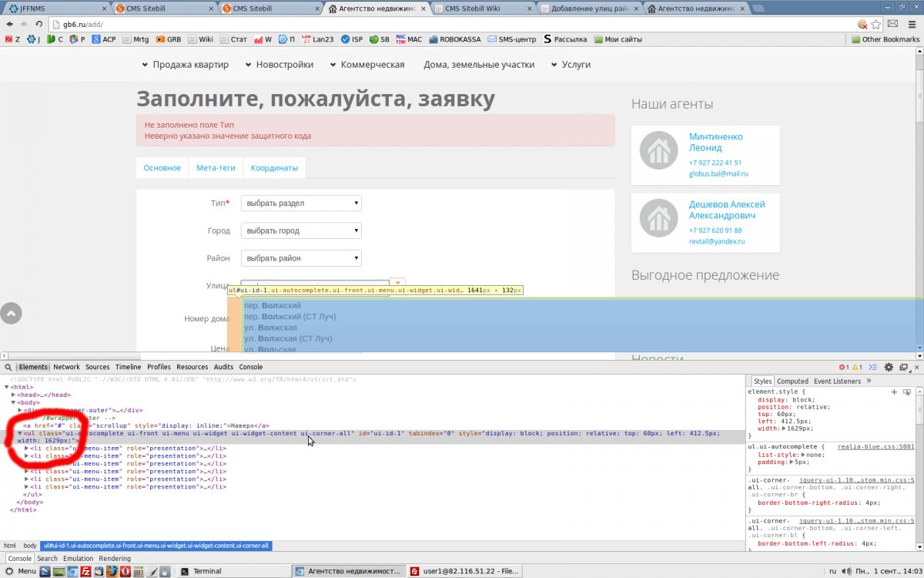Open agent Минтиненко Леонид profile link
The width and height of the screenshot is (924, 578).
716,142
